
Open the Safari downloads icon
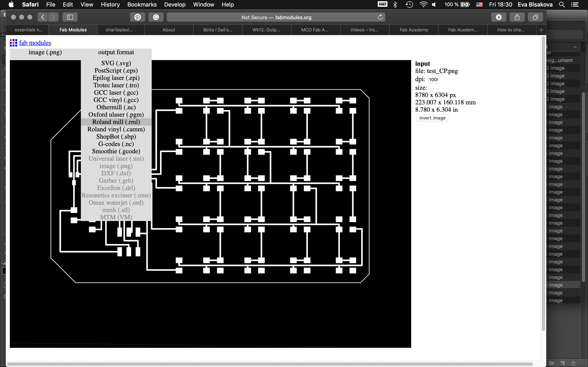coord(499,17)
